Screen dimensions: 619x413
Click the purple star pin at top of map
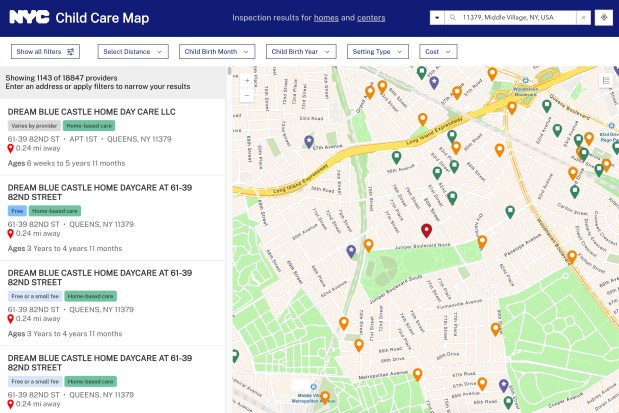pyautogui.click(x=434, y=82)
